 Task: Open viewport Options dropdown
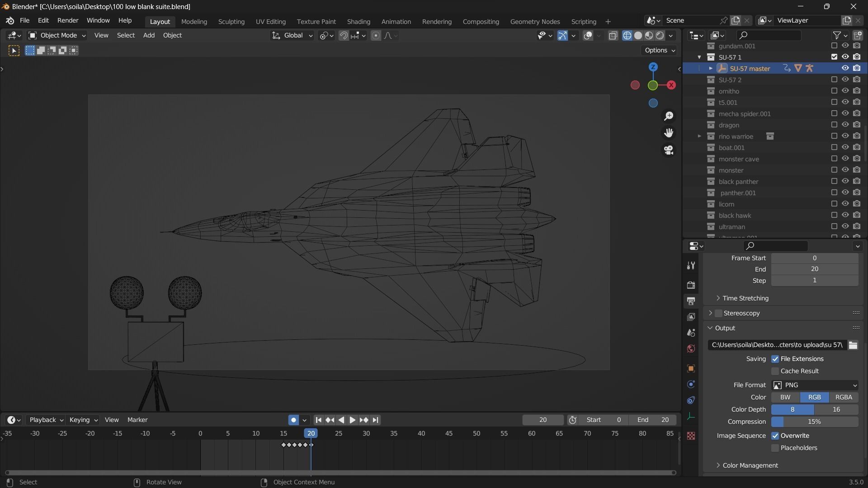click(659, 51)
